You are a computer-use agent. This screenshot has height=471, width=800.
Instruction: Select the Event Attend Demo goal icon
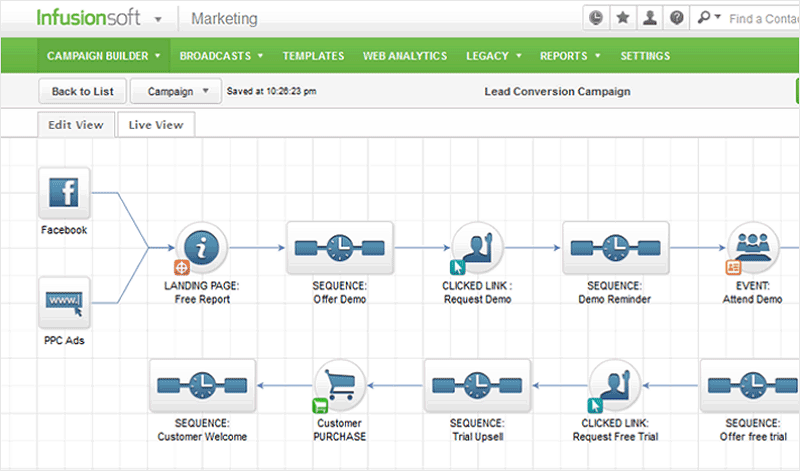(753, 248)
